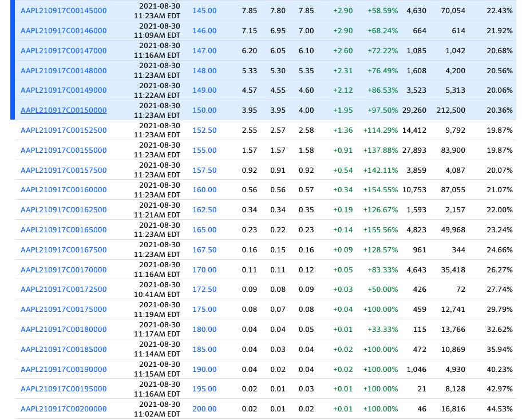Select the +2.31 change value

click(x=343, y=70)
